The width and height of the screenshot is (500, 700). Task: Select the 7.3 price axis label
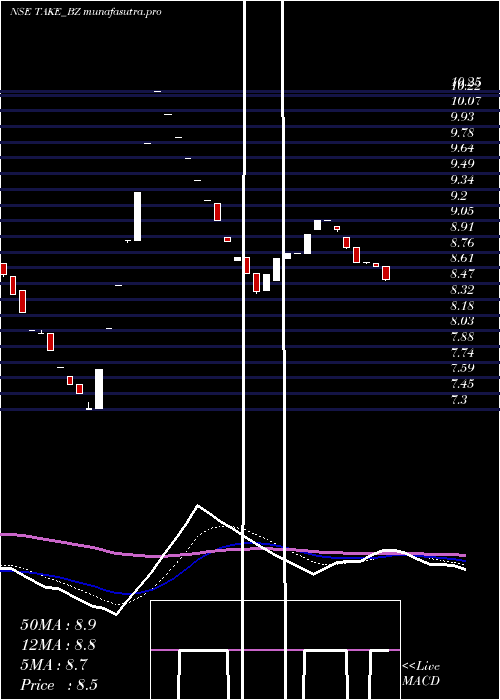click(459, 400)
